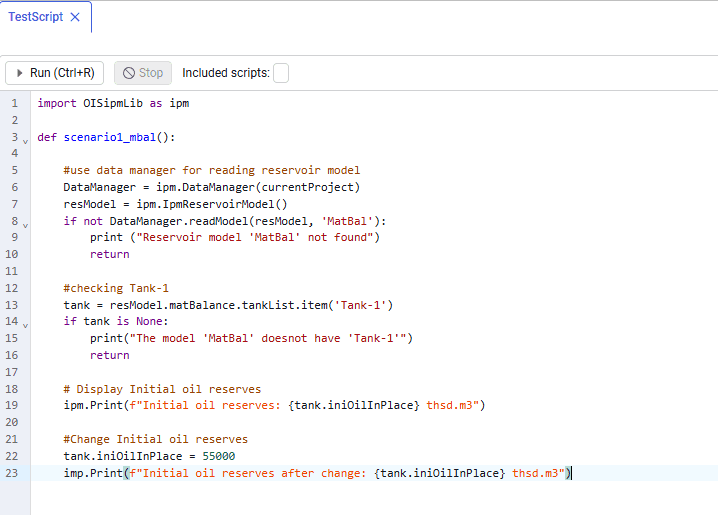Click the print 'doesnot have Tank-1' line

(x=251, y=338)
